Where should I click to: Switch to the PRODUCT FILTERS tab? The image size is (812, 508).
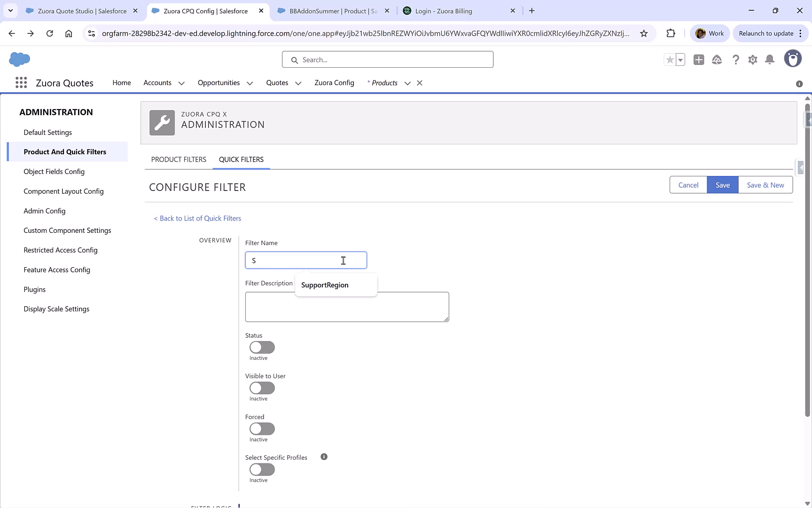pyautogui.click(x=179, y=159)
